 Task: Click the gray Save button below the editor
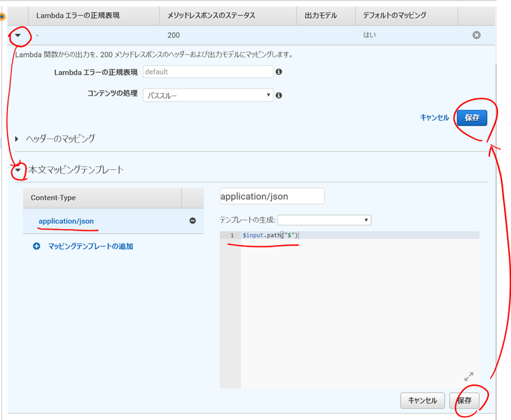coord(465,401)
